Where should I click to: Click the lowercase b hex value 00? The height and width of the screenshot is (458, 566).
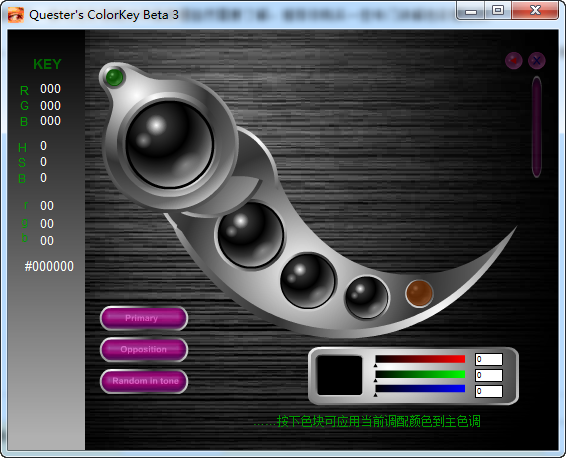tap(47, 241)
